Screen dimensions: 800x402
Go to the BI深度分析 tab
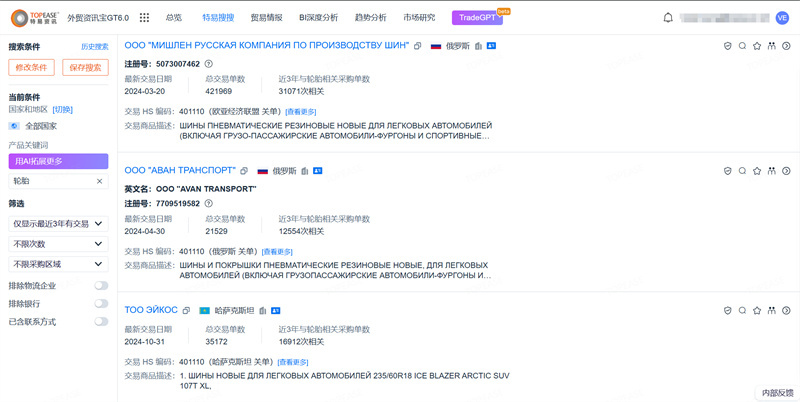318,18
